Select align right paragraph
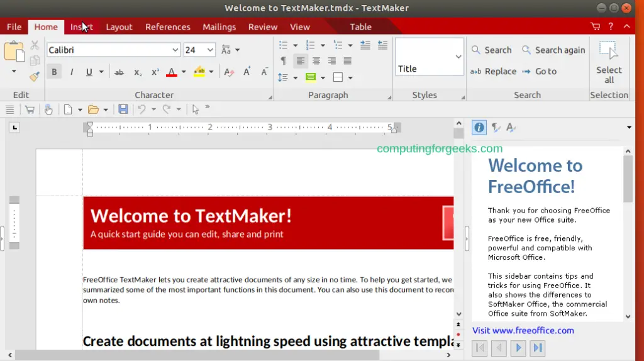This screenshot has height=361, width=644. (332, 61)
